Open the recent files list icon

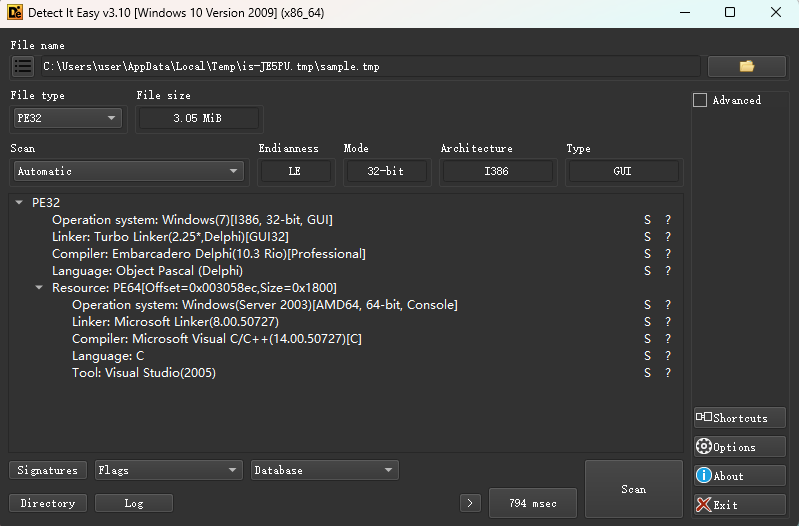[23, 66]
